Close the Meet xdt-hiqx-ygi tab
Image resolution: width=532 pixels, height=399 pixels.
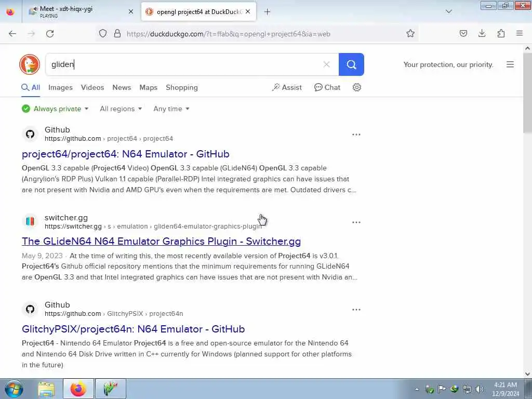131,12
